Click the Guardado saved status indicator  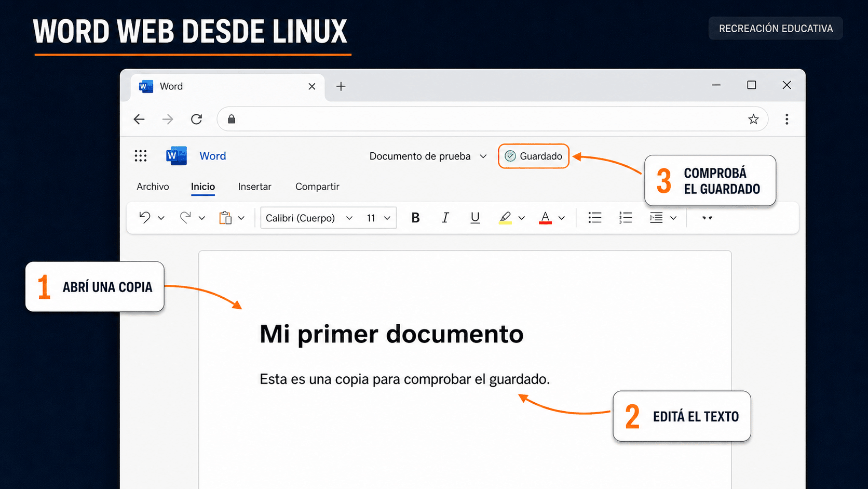click(534, 156)
